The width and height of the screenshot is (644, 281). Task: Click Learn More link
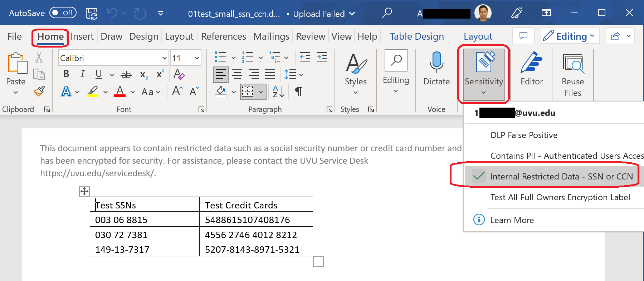pos(512,220)
